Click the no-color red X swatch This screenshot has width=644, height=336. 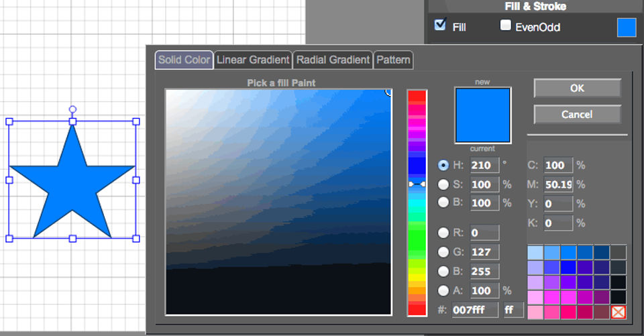[618, 312]
